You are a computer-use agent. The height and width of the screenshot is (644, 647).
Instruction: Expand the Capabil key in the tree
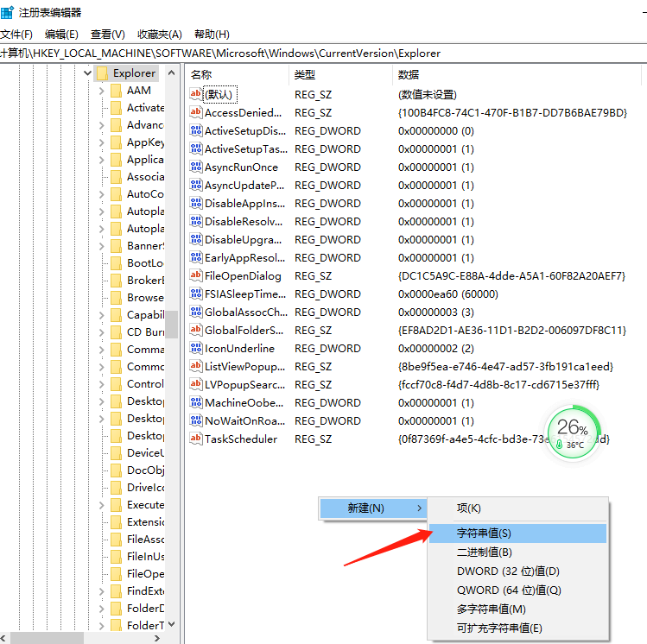click(x=102, y=315)
